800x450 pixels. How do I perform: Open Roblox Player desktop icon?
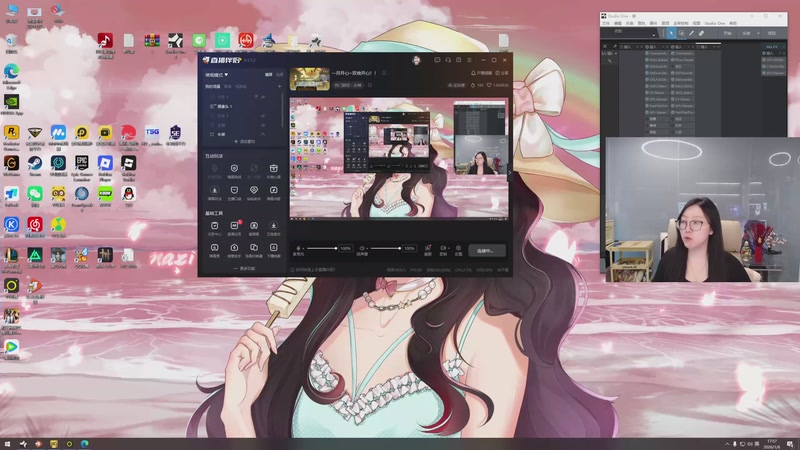point(105,165)
